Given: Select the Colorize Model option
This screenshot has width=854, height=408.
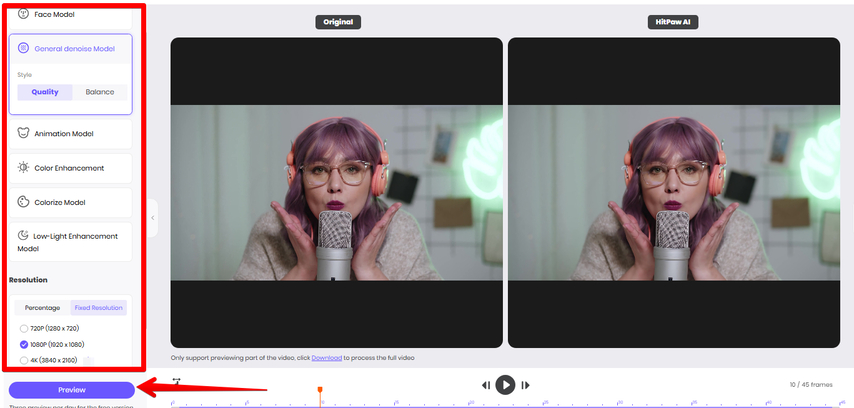Looking at the screenshot, I should 70,203.
